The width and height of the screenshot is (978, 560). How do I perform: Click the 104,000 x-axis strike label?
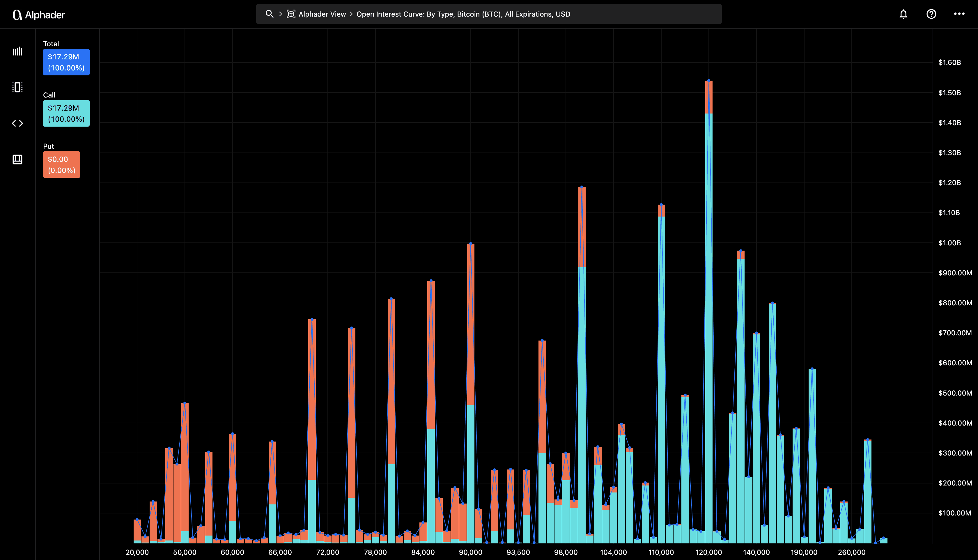click(613, 552)
